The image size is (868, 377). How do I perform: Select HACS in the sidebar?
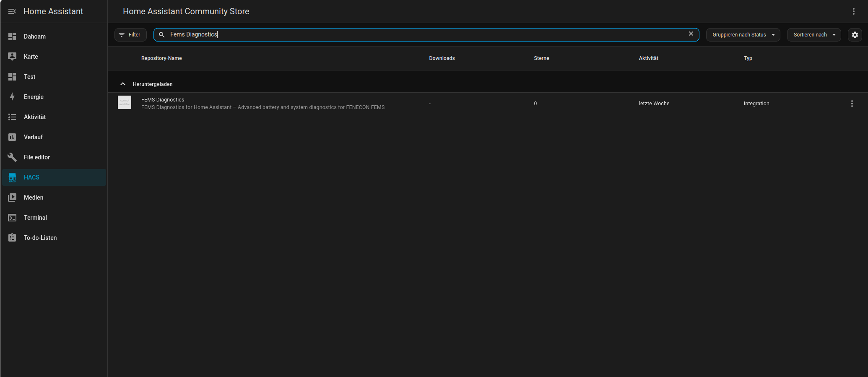[x=54, y=177]
